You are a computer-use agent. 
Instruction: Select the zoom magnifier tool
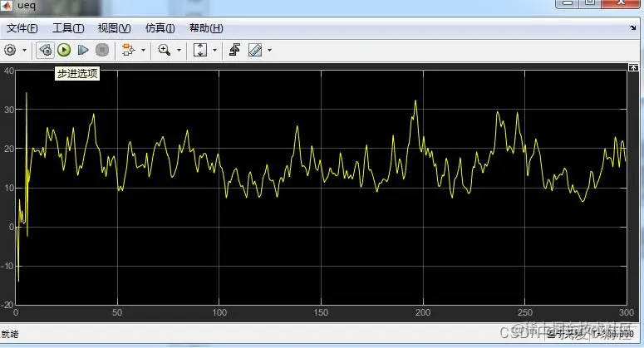point(165,50)
